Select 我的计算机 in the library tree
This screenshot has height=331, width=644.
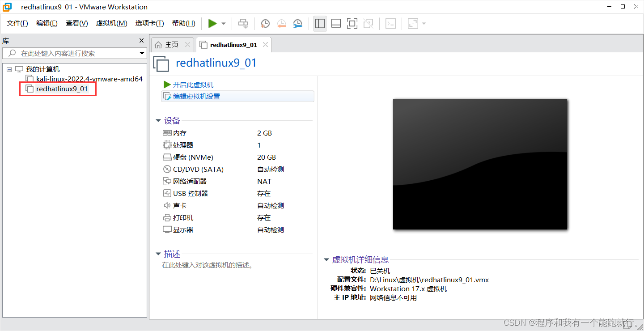42,69
